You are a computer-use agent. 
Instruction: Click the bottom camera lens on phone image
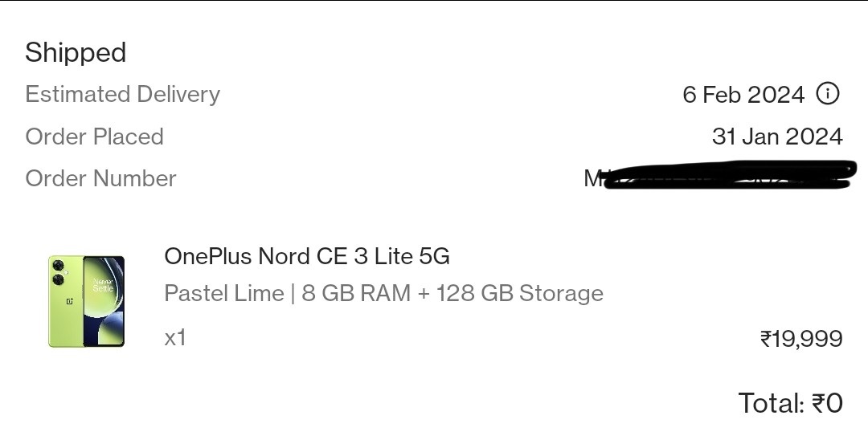(59, 279)
